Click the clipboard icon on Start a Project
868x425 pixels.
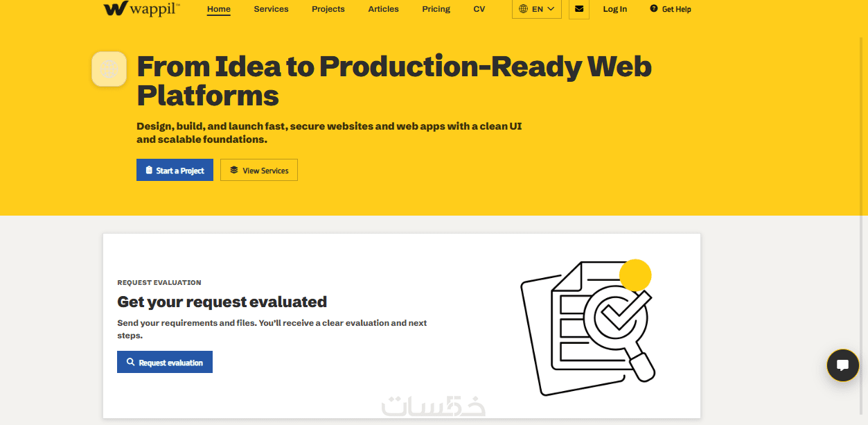[149, 170]
